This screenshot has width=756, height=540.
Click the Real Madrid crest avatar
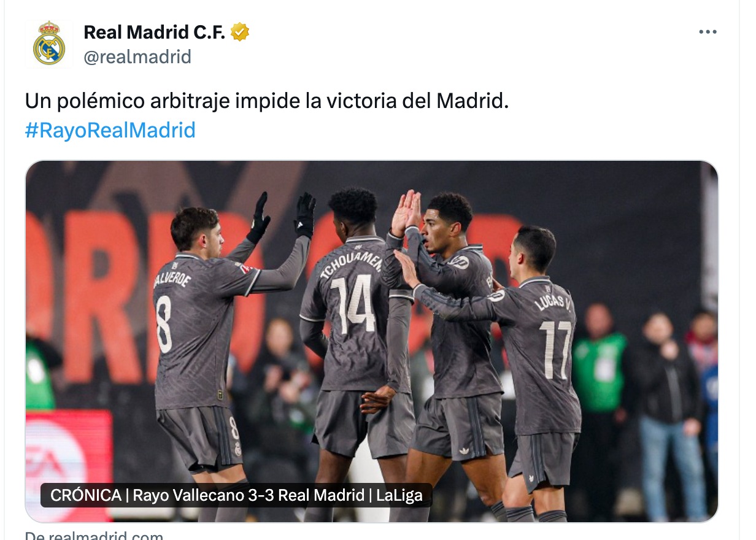[49, 44]
